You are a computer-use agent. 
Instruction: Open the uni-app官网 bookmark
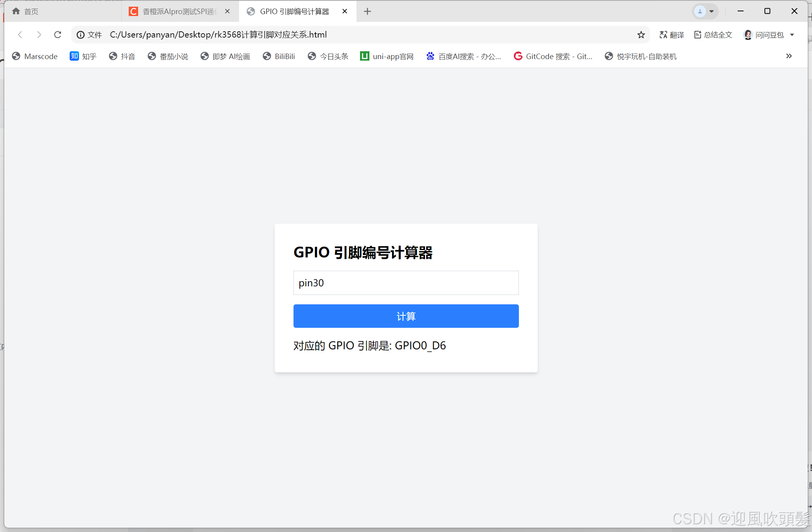387,56
